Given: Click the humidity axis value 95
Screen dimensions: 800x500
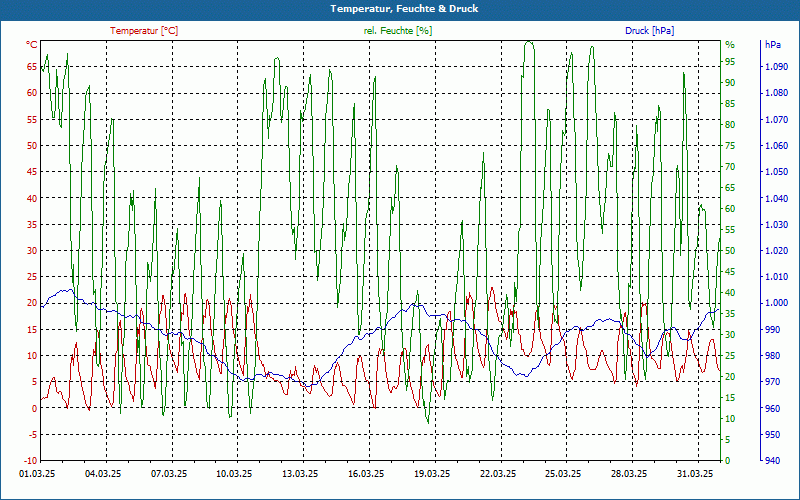Looking at the screenshot, I should 730,62.
